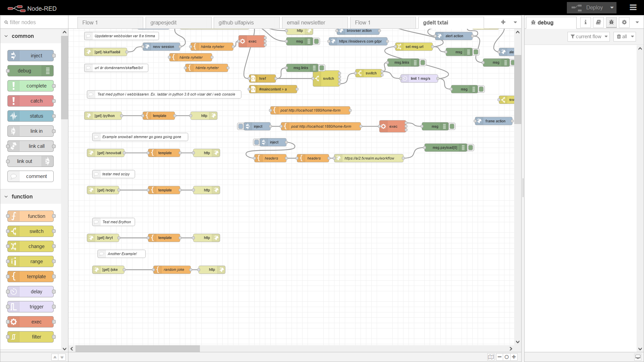Click the palette vertical scrollbar thumb

(64, 77)
